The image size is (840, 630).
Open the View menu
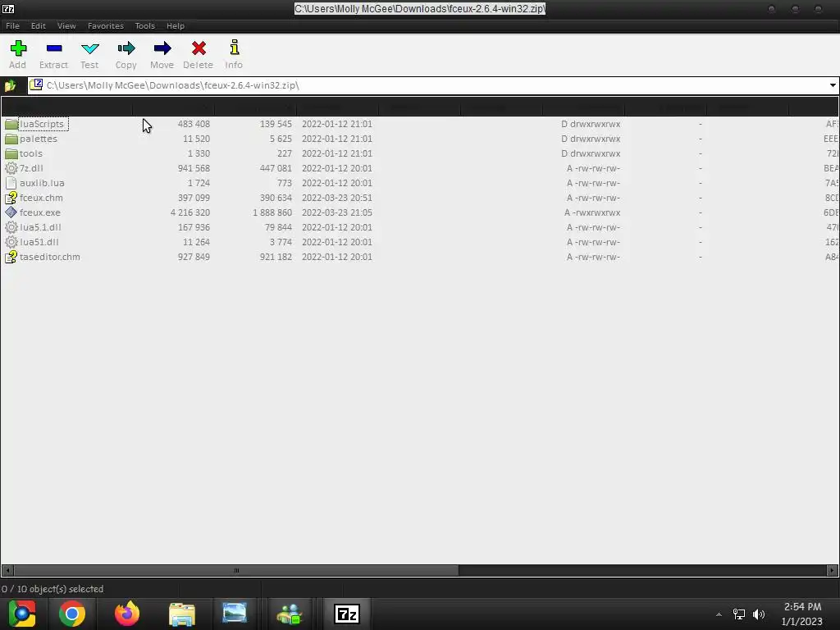66,25
